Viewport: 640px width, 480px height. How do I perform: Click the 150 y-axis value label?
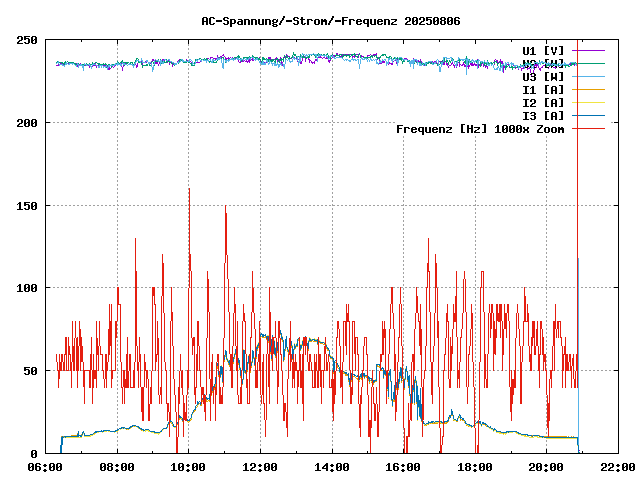[27, 205]
